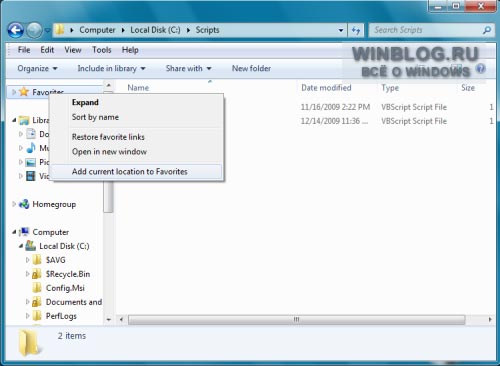Screen dimensions: 500x366
Task: Expand the $AVG folder node
Action: [27, 260]
